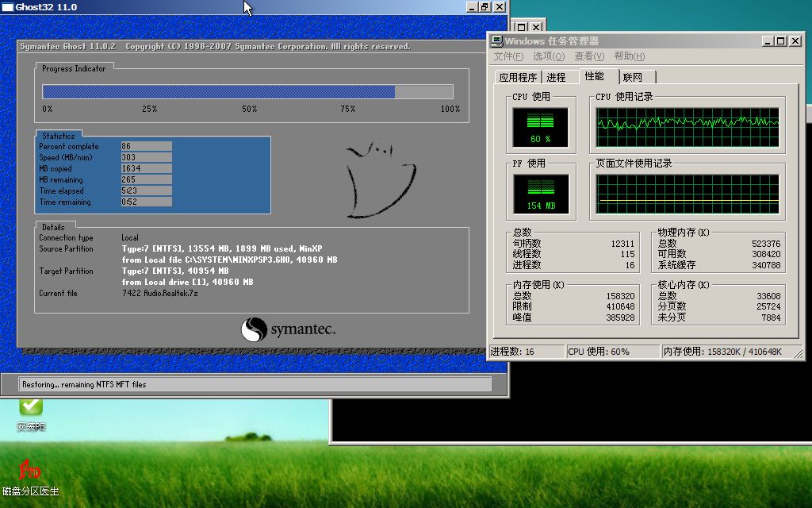Click the PF usage gauge

tap(541, 194)
